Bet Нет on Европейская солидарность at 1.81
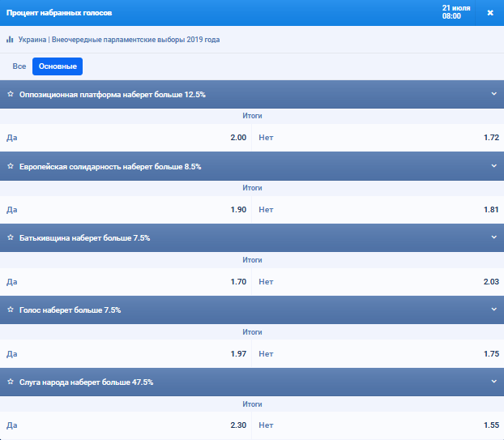The image size is (504, 440). pyautogui.click(x=378, y=210)
